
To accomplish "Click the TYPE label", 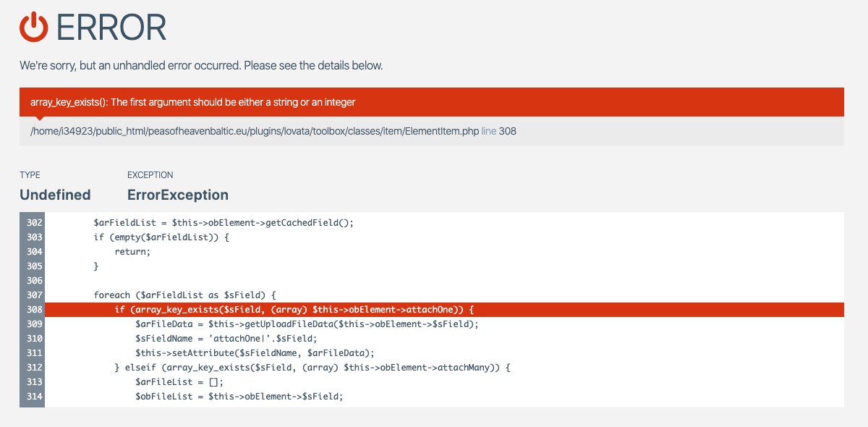I will coord(30,175).
